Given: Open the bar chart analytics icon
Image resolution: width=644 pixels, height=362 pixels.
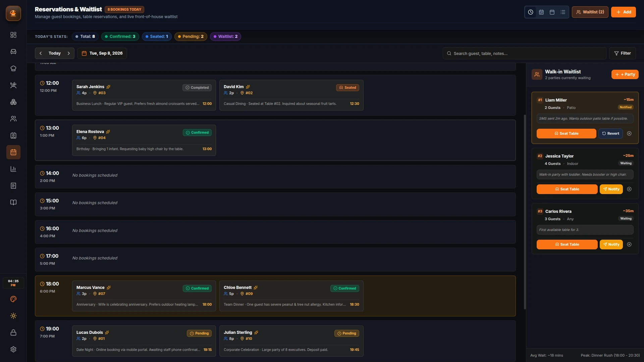Looking at the screenshot, I should point(13,169).
